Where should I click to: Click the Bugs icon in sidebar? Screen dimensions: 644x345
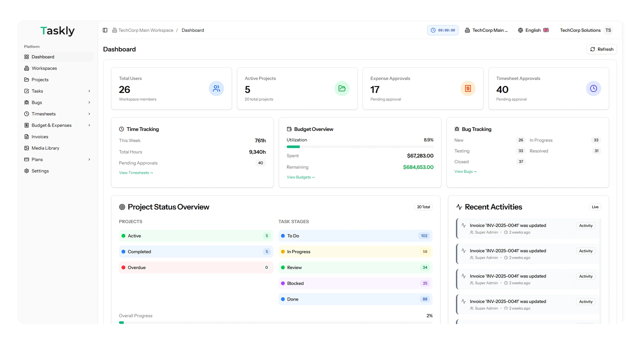pyautogui.click(x=26, y=102)
